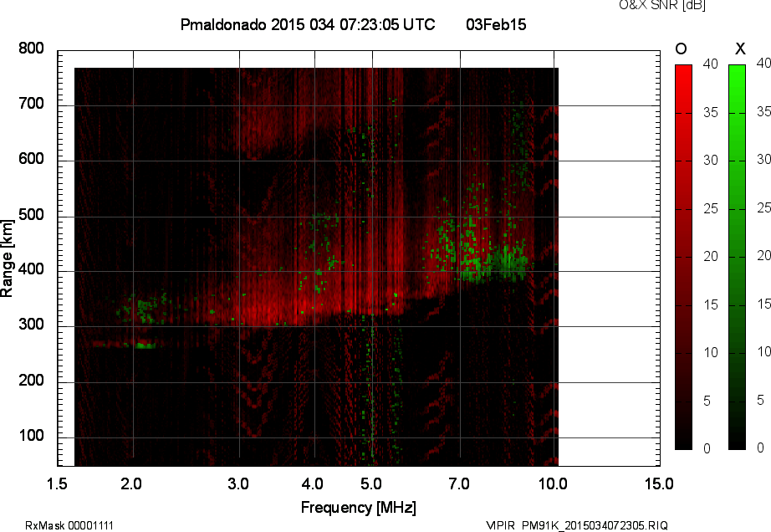The height and width of the screenshot is (532, 771).
Task: Click the 'RxMask 00001111' footer text
Action: point(69,525)
